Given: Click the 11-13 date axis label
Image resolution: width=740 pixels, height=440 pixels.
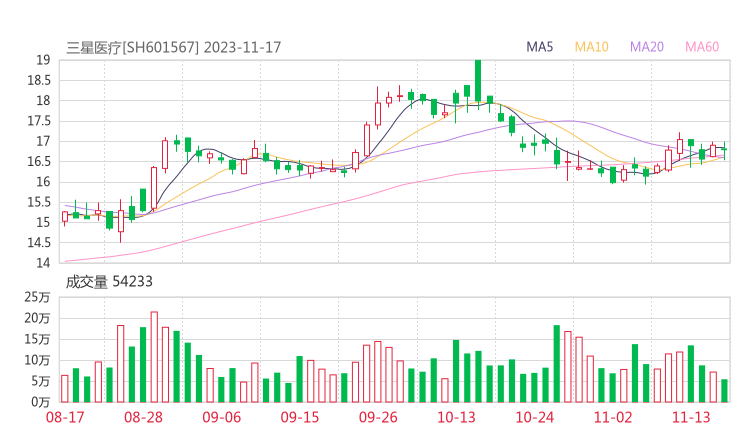Looking at the screenshot, I should (691, 417).
